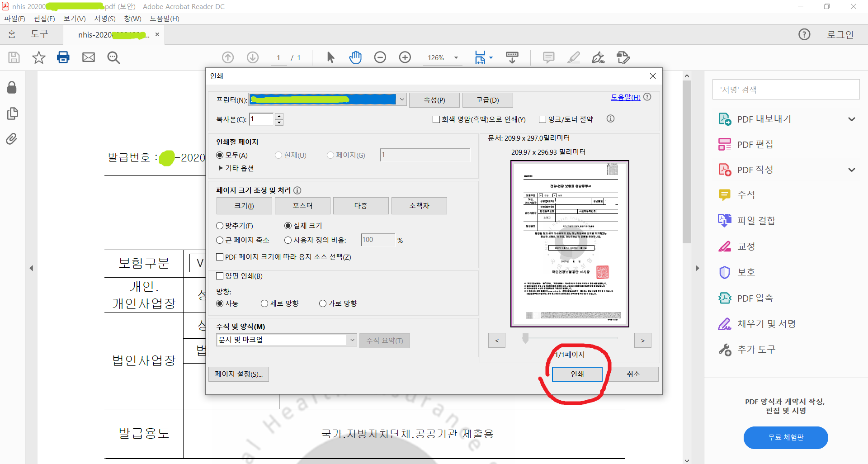Check 양면 인쇄(B) duplex checkbox

point(220,276)
